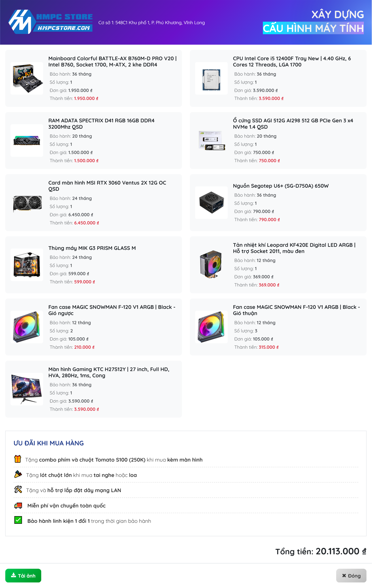Open the MSI RTX 3060 card image
The height and width of the screenshot is (588, 372).
[x=27, y=203]
